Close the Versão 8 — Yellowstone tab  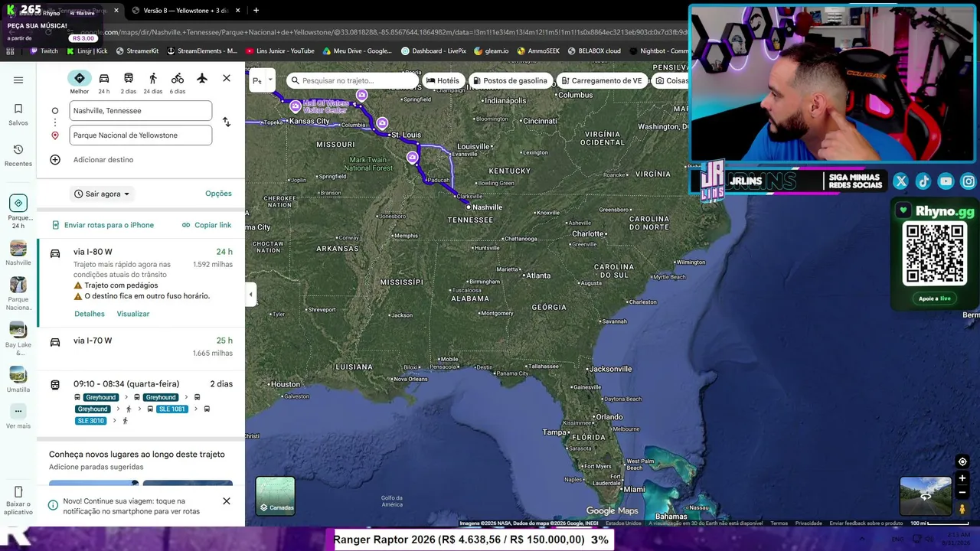click(238, 11)
